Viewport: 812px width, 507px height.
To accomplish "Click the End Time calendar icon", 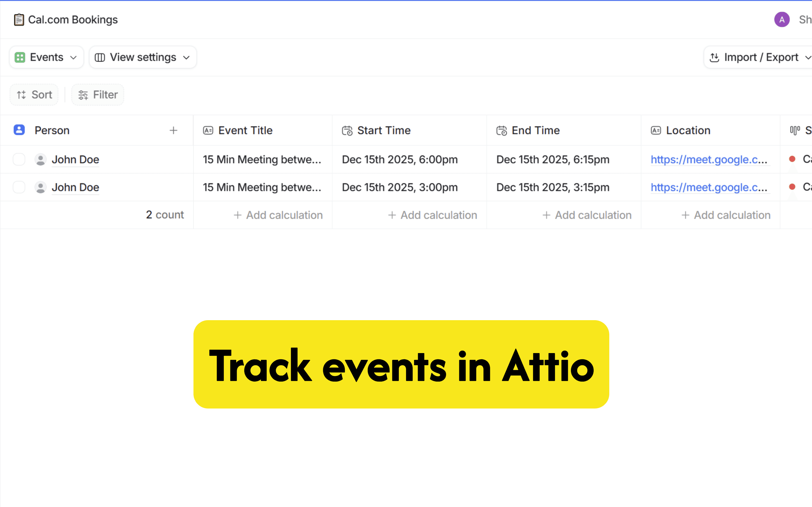I will pyautogui.click(x=501, y=130).
